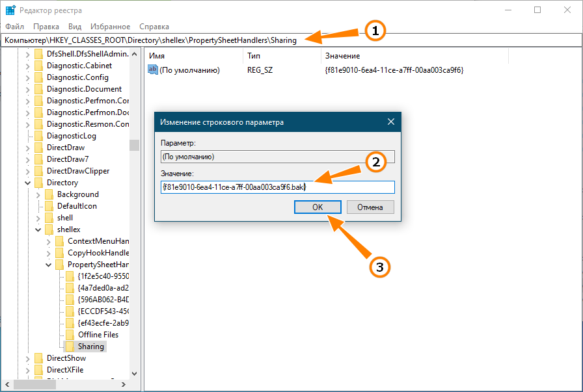Select the Directory folder icon
Image resolution: width=583 pixels, height=392 pixels.
click(x=38, y=183)
